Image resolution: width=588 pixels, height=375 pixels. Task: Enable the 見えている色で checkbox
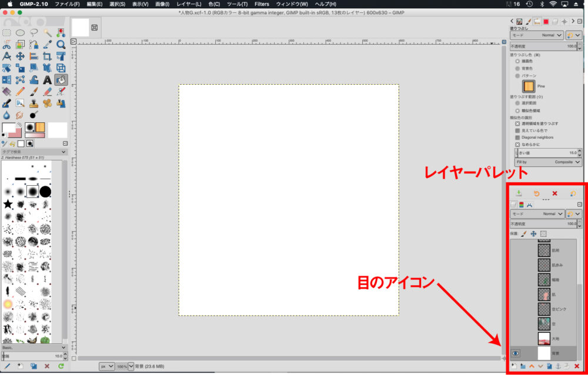coord(517,130)
